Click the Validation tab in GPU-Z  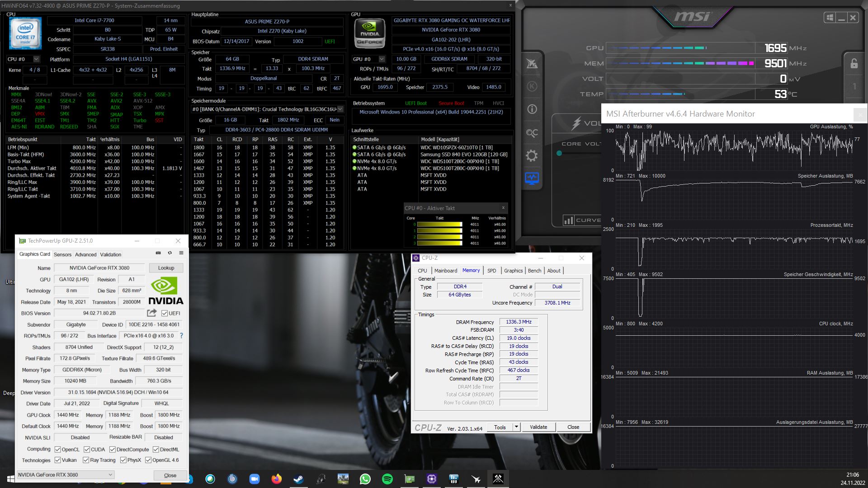tap(110, 254)
